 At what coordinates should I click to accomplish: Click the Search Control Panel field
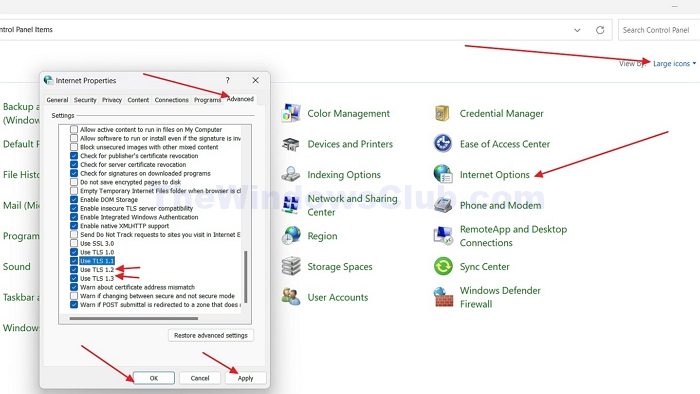(659, 30)
